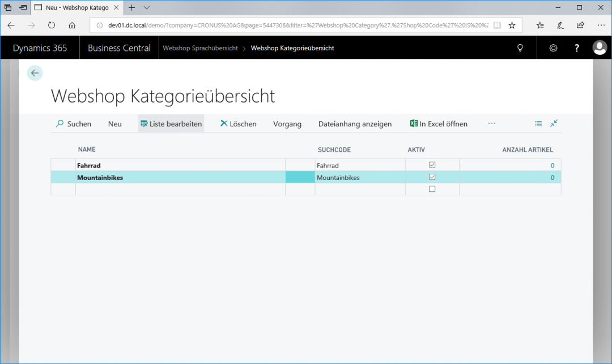Click the browser address bar URL
The width and height of the screenshot is (612, 364).
(298, 25)
